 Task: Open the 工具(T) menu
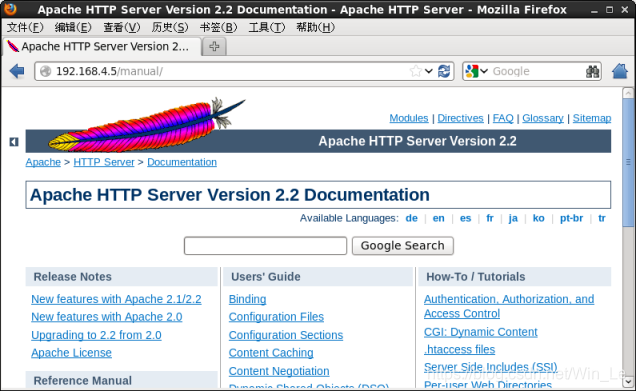tap(266, 27)
